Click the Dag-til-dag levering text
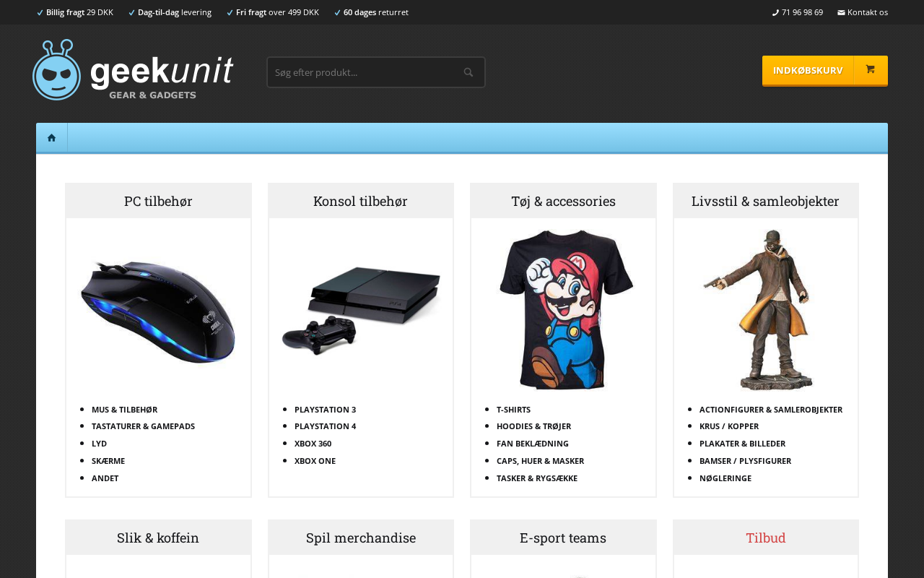The width and height of the screenshot is (924, 578). [175, 12]
